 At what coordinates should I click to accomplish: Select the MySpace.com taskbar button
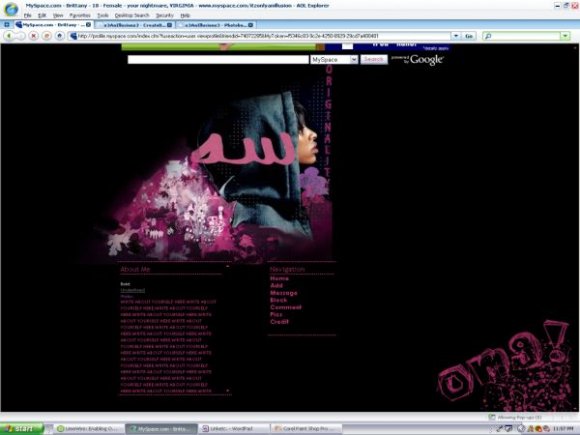[x=161, y=429]
